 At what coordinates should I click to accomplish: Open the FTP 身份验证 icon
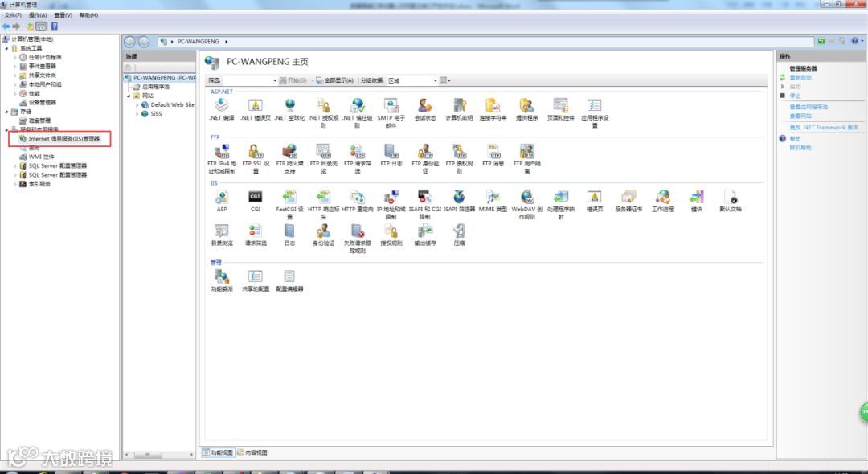tap(425, 151)
